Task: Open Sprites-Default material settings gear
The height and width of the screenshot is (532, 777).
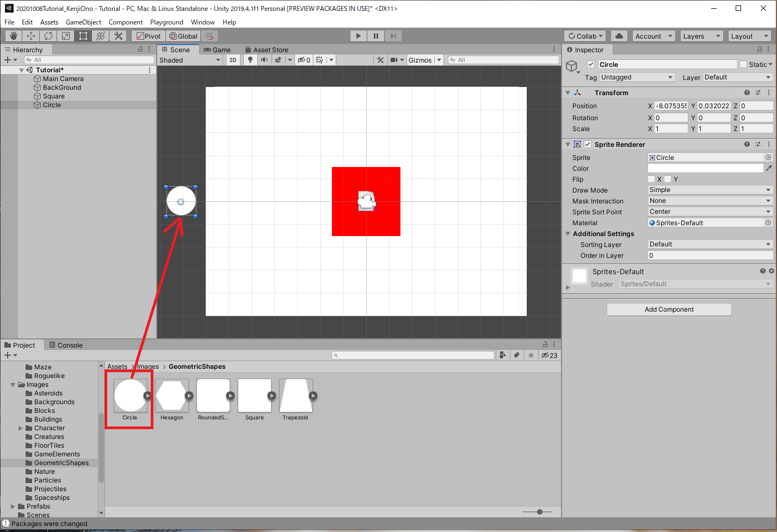Action: pyautogui.click(x=771, y=271)
